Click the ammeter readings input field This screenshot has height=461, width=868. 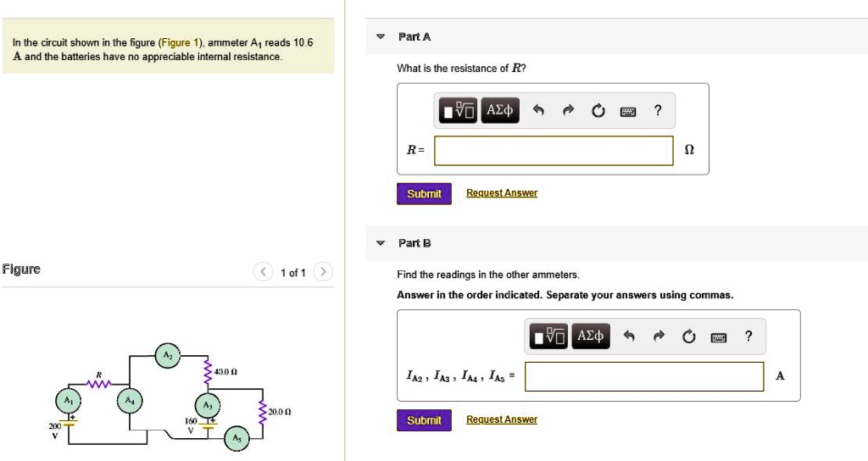pos(644,376)
